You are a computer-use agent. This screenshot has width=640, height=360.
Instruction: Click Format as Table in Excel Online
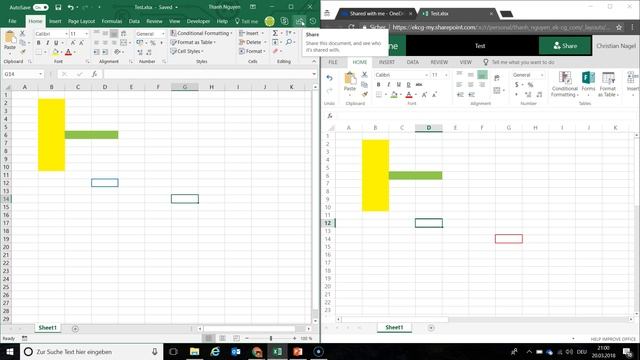(x=608, y=84)
